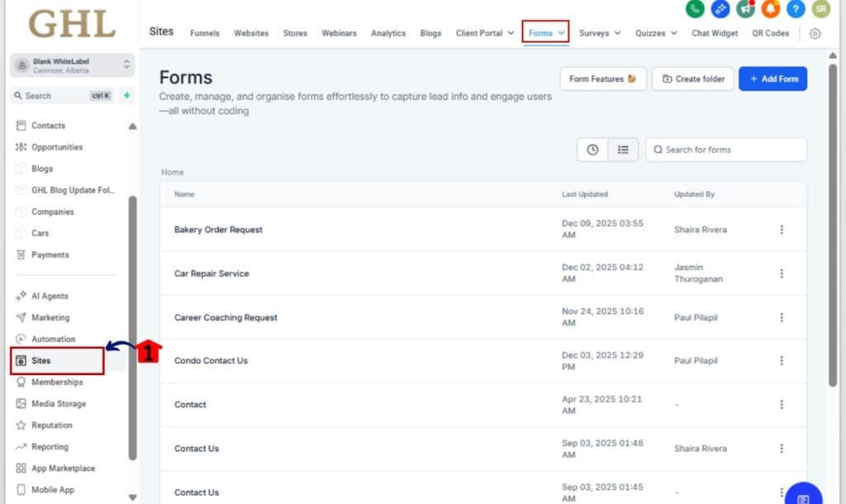Open the three-dot menu for Condo Contact Us
846x504 pixels.
coord(782,360)
